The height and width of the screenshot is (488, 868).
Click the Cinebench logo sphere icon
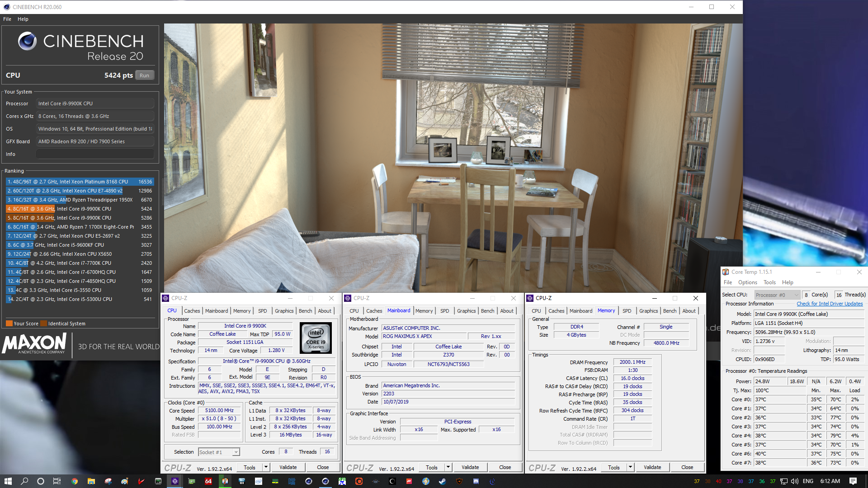(27, 41)
